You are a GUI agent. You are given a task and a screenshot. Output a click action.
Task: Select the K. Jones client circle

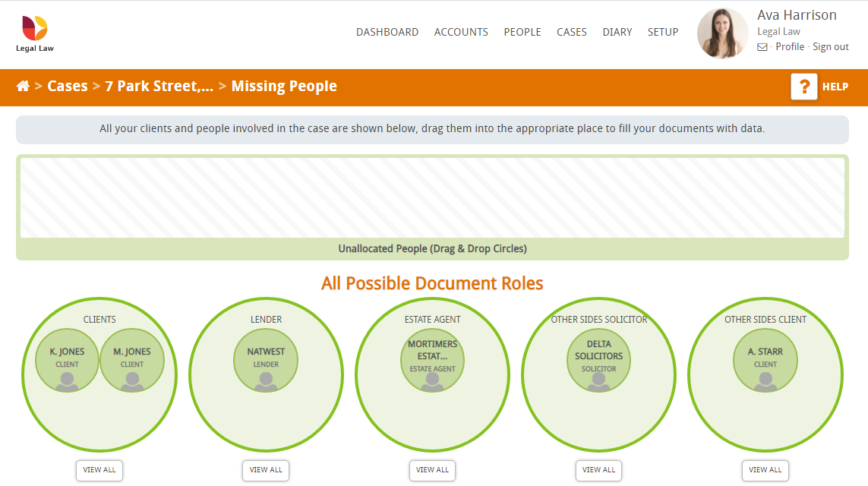66,360
